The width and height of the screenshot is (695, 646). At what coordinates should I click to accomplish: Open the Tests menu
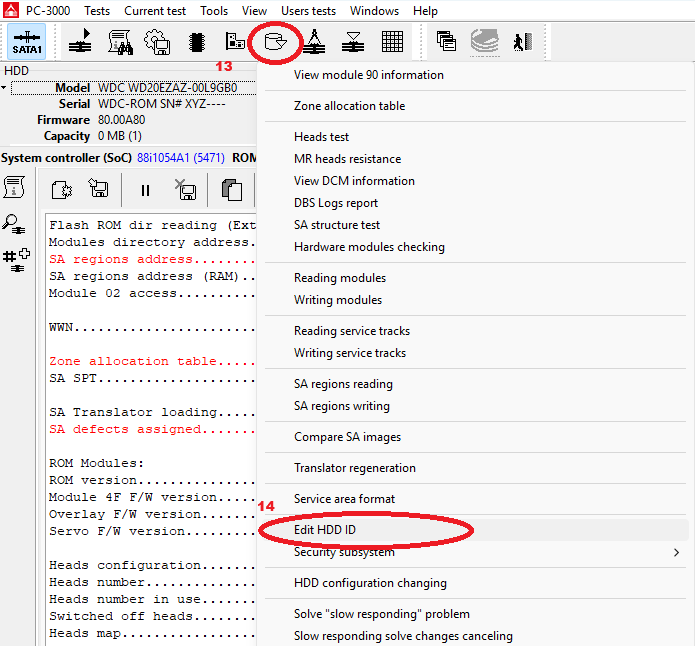[x=97, y=11]
